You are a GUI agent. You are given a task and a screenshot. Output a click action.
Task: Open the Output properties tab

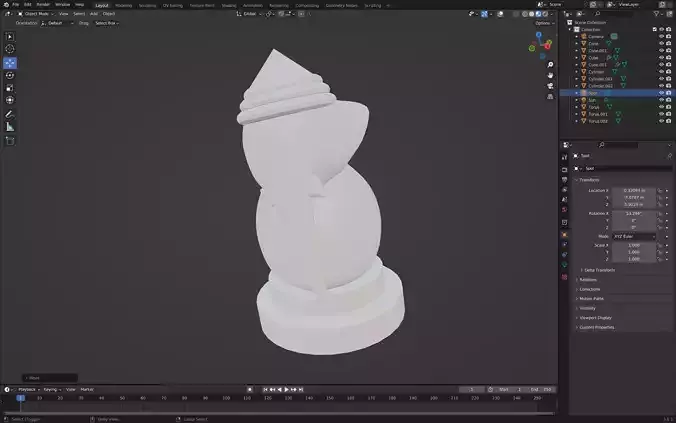pos(564,180)
